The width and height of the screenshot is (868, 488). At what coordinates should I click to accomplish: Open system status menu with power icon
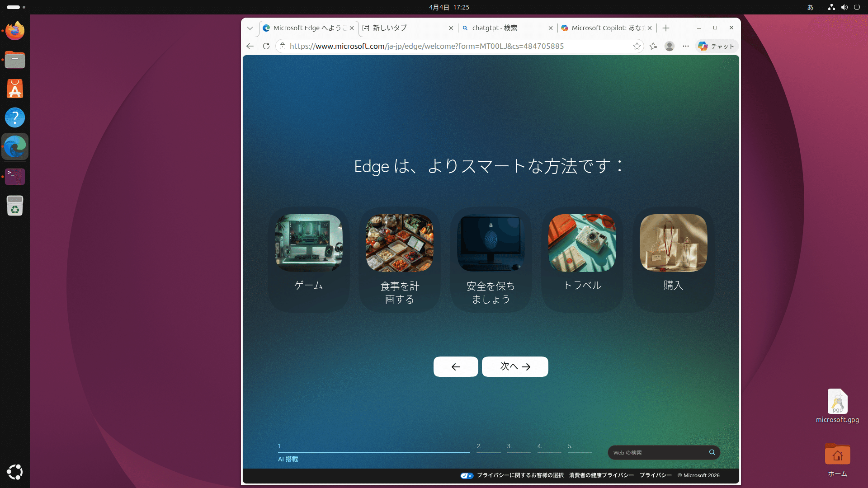(857, 7)
